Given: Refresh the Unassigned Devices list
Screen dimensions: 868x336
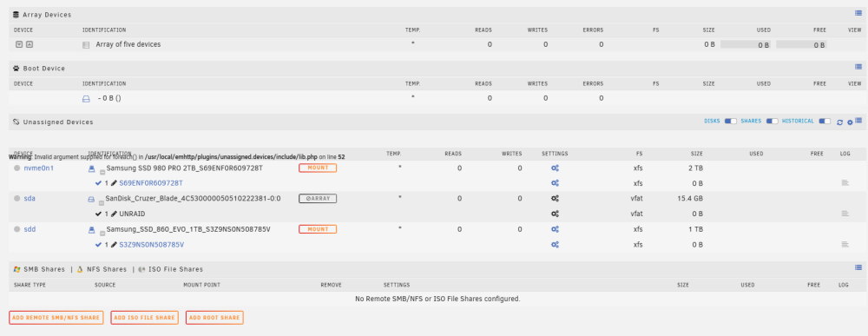Looking at the screenshot, I should click(839, 122).
